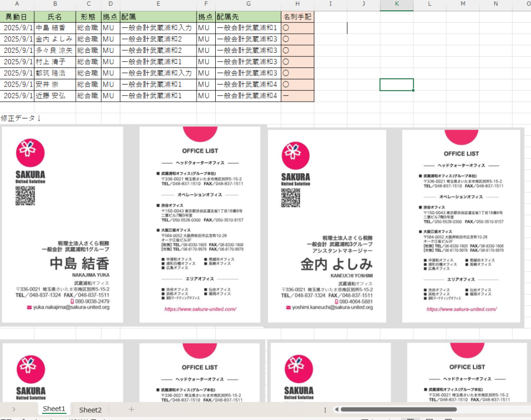This screenshot has width=531, height=420.
Task: Click the three-dot scrollbar resize handle
Action: (x=325, y=410)
